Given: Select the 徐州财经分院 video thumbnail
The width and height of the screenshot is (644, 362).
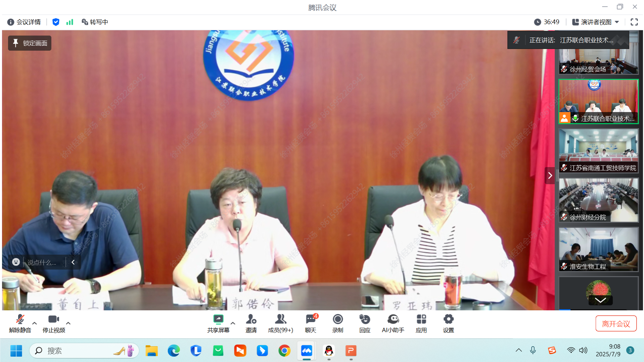Looking at the screenshot, I should [x=598, y=200].
